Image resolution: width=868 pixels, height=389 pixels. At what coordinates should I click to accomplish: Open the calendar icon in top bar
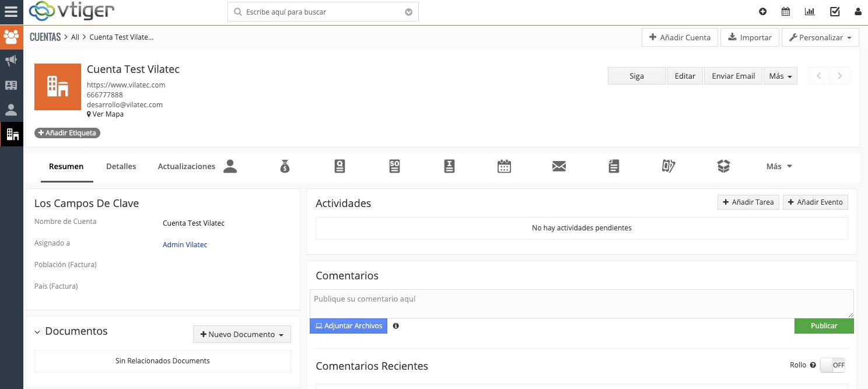tap(786, 12)
